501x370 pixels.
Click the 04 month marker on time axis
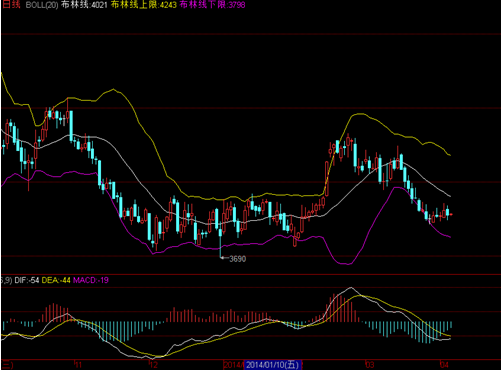point(444,364)
